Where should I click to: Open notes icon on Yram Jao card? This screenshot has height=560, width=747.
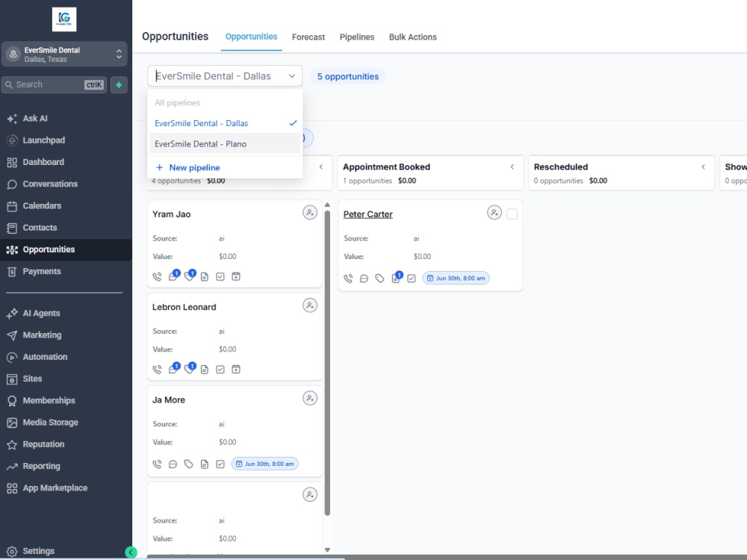(205, 277)
